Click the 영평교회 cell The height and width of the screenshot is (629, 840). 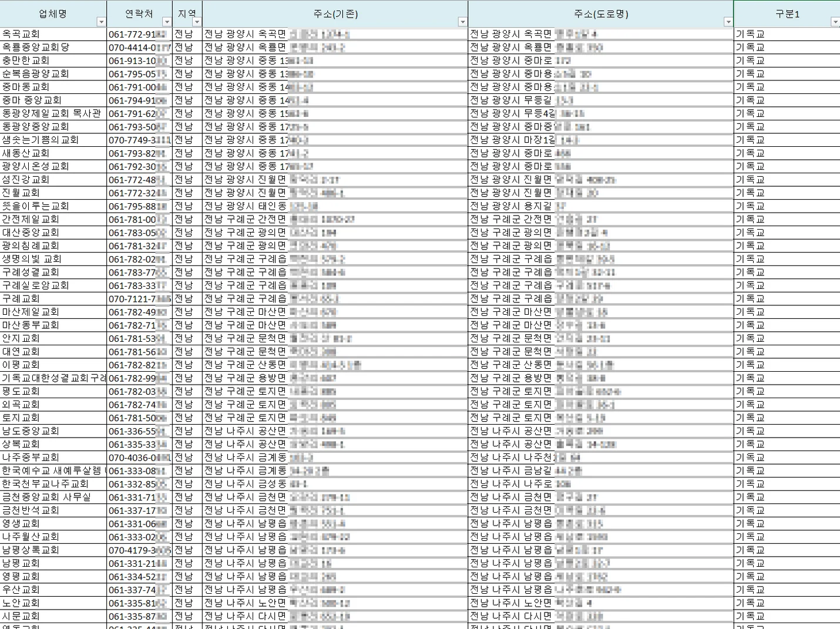pos(53,577)
